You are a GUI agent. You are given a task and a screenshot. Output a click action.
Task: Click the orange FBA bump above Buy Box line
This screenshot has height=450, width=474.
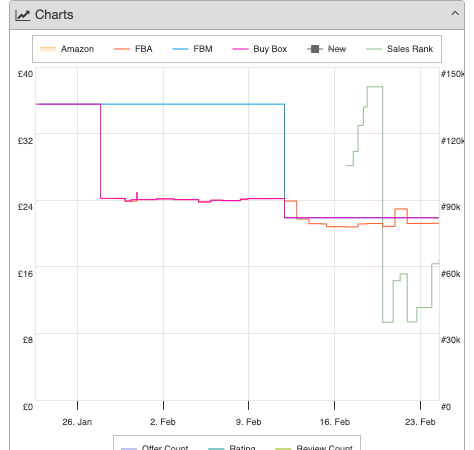coord(401,209)
